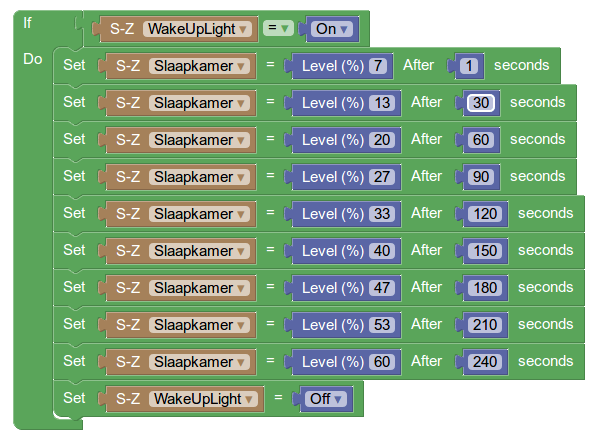This screenshot has width=597, height=437.
Task: Edit the level percentage value 27
Action: point(382,177)
